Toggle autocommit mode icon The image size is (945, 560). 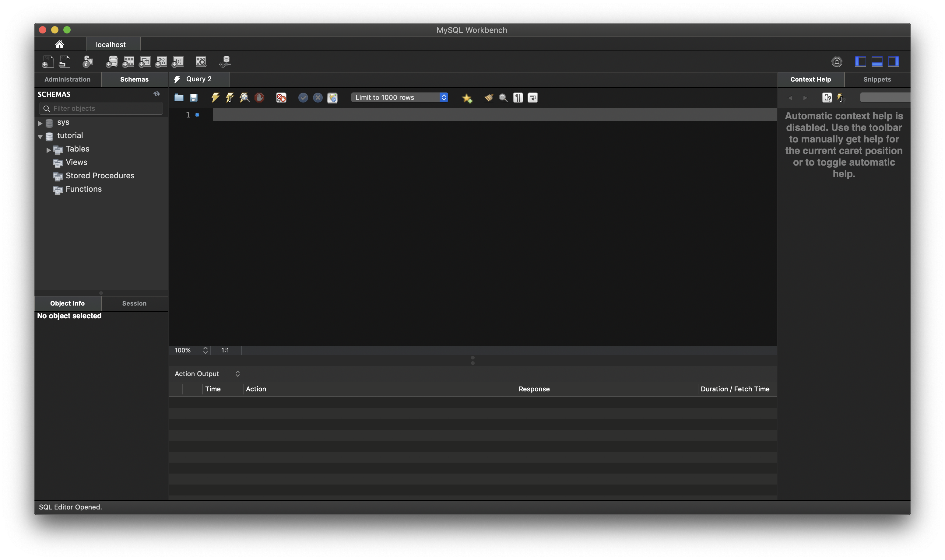coord(332,98)
